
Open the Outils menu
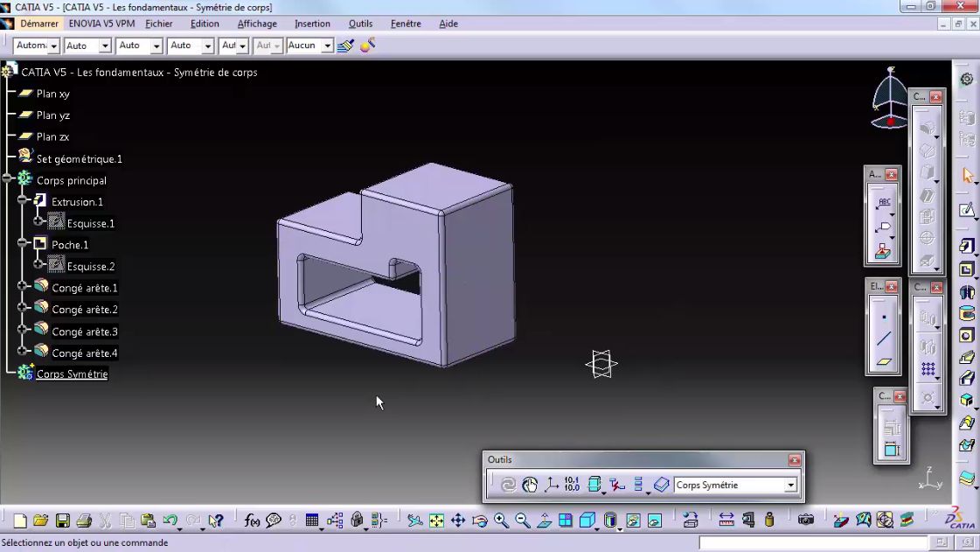point(361,24)
